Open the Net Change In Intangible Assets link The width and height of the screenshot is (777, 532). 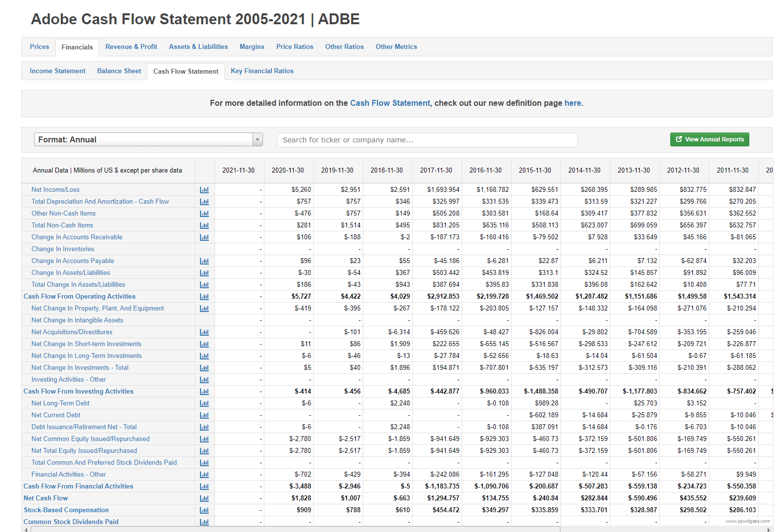77,320
